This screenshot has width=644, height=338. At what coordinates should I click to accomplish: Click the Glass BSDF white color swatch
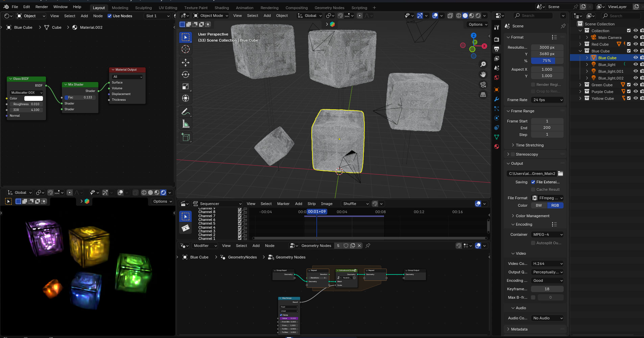click(x=33, y=98)
